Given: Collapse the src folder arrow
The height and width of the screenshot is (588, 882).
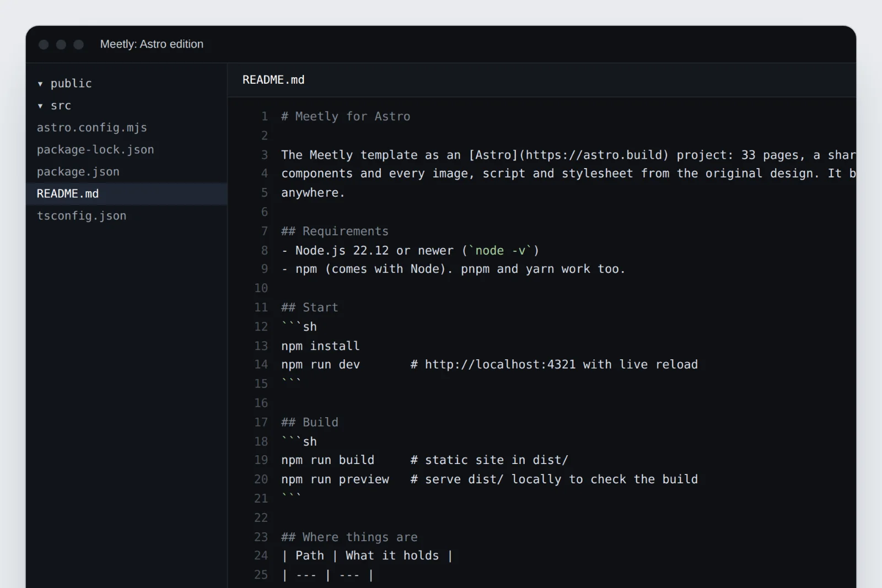Looking at the screenshot, I should [40, 106].
